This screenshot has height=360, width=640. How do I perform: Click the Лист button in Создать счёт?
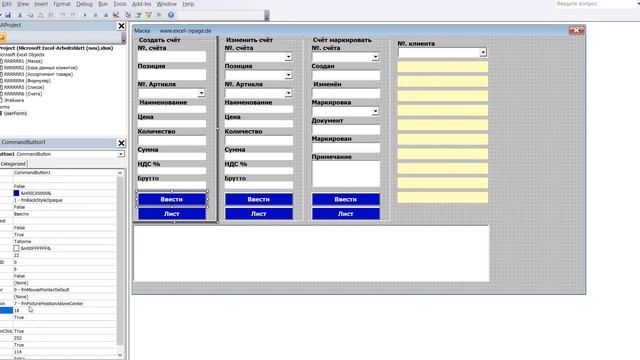(171, 213)
